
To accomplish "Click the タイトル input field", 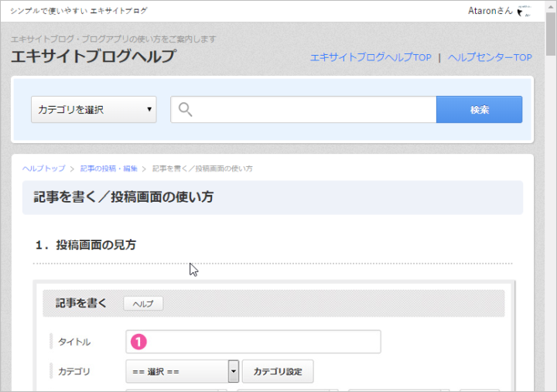I will coord(253,342).
